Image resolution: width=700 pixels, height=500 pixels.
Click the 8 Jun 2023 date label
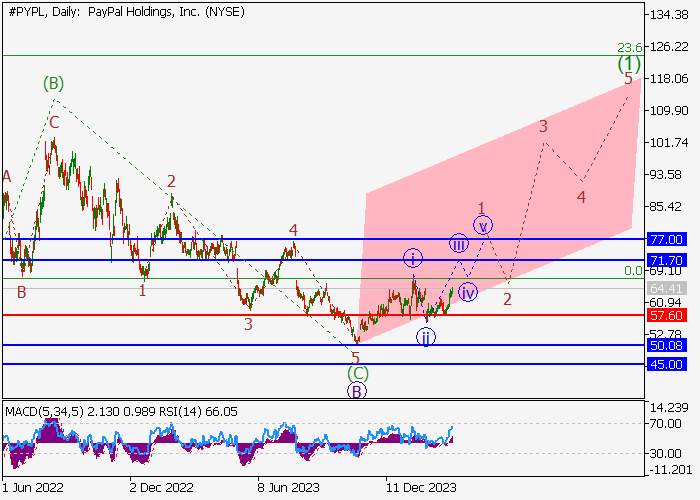coord(288,487)
